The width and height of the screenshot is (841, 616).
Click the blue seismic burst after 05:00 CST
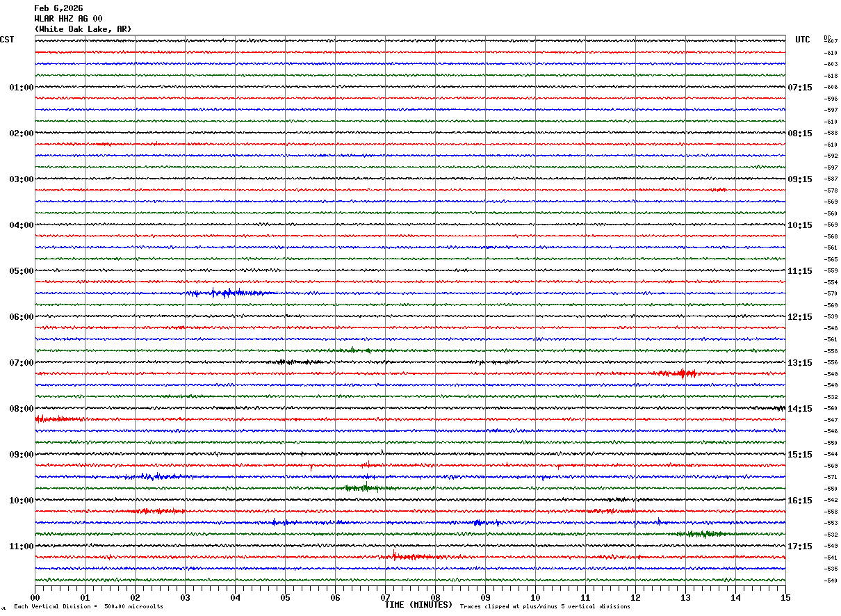click(x=229, y=293)
